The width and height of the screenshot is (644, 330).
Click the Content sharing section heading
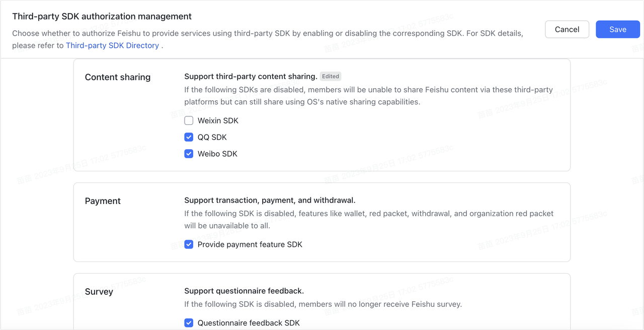pos(117,77)
